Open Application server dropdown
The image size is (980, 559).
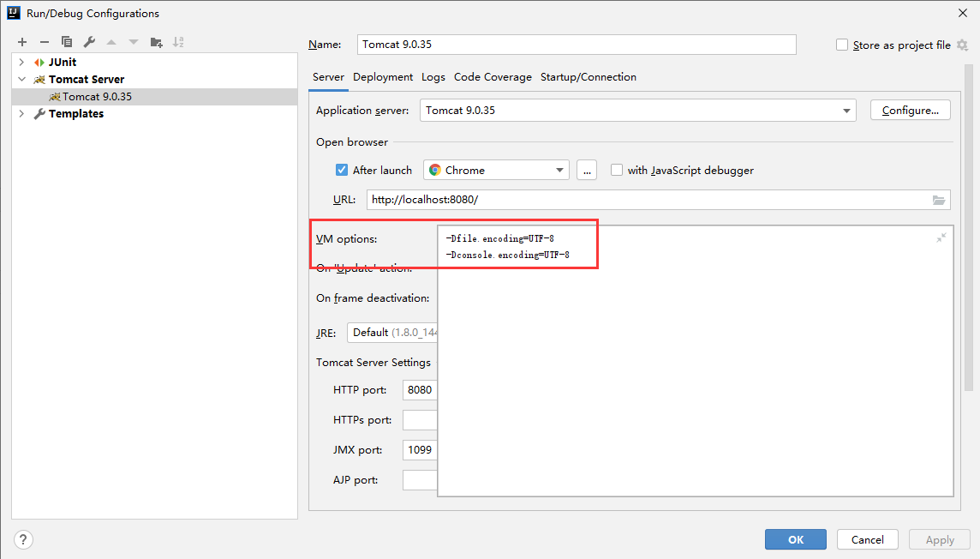point(637,111)
